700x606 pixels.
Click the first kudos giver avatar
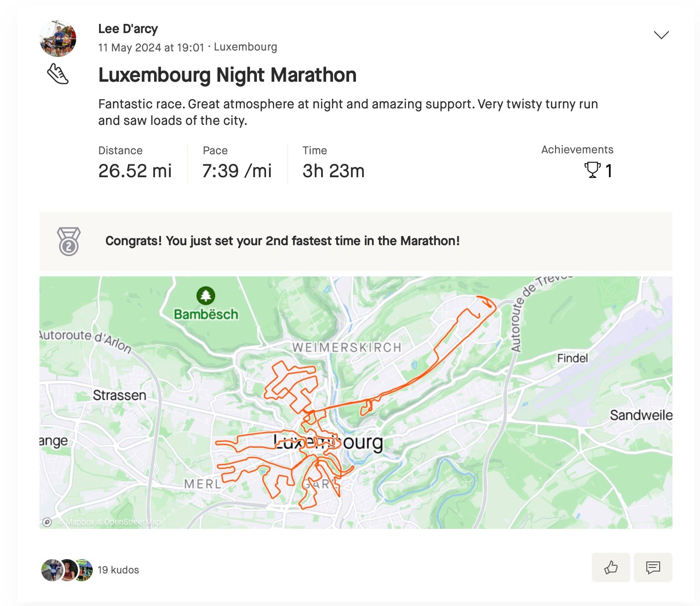51,570
